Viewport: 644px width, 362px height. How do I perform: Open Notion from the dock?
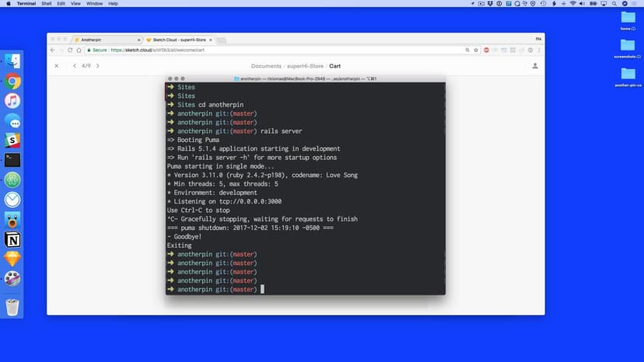[12, 239]
